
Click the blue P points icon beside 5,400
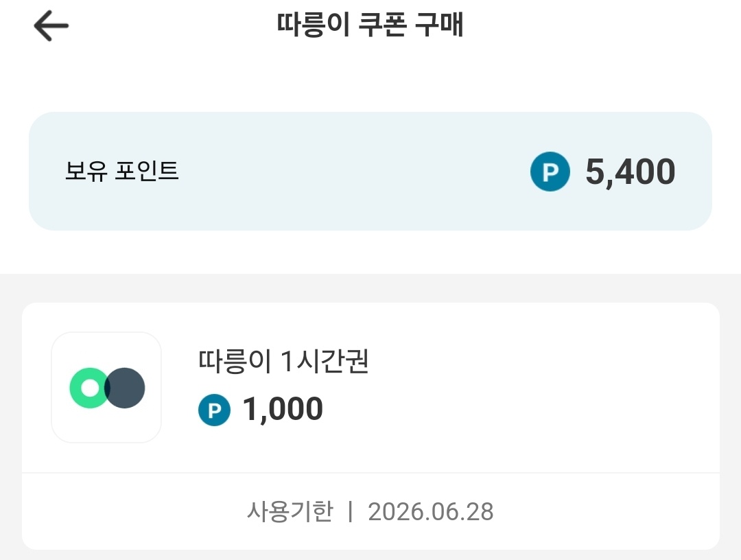(x=550, y=171)
